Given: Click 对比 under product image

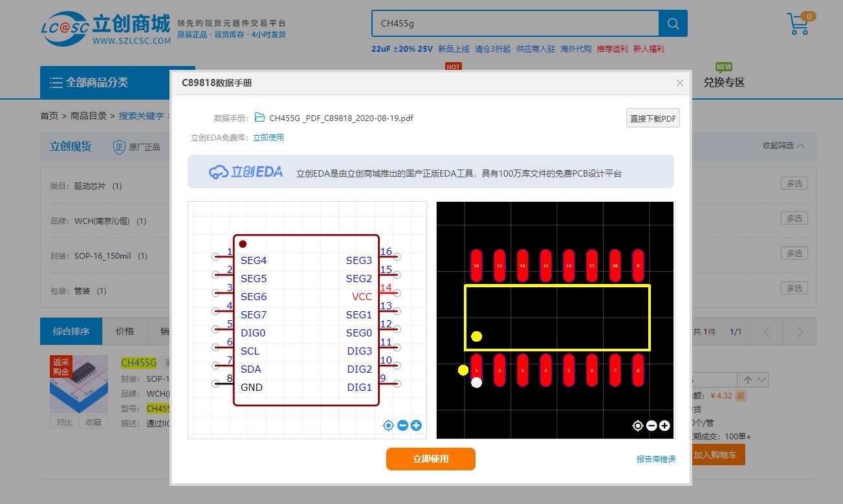Looking at the screenshot, I should (64, 422).
